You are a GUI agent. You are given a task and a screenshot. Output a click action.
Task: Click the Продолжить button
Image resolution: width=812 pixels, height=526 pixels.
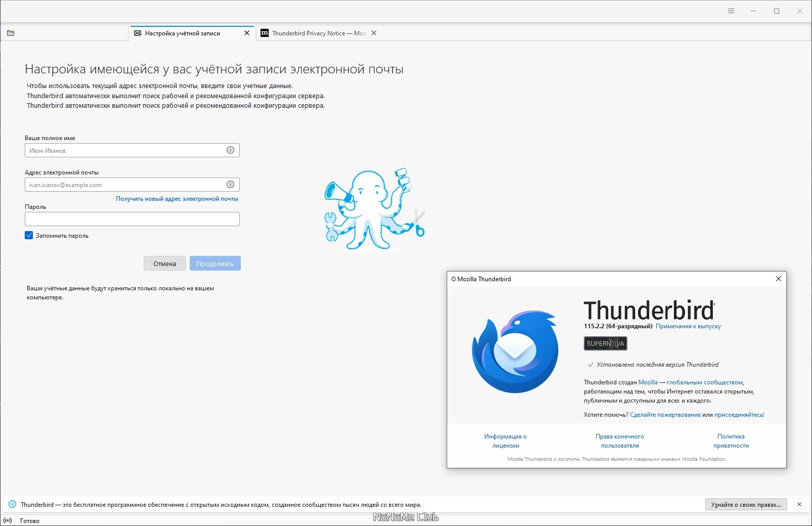point(215,264)
